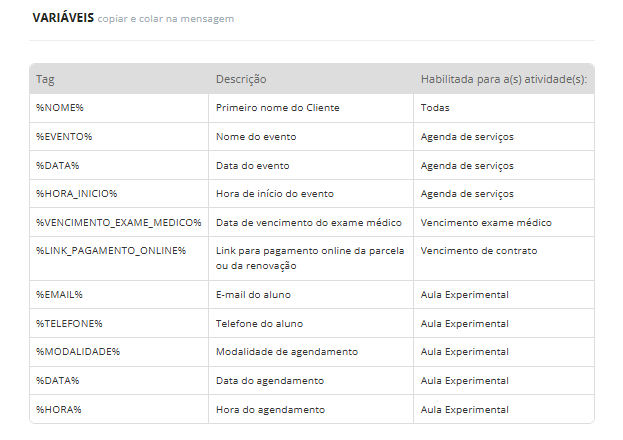Click the 'VARIÁVEIS' section heading
Viewport: 623px width, 440px height.
pos(63,18)
